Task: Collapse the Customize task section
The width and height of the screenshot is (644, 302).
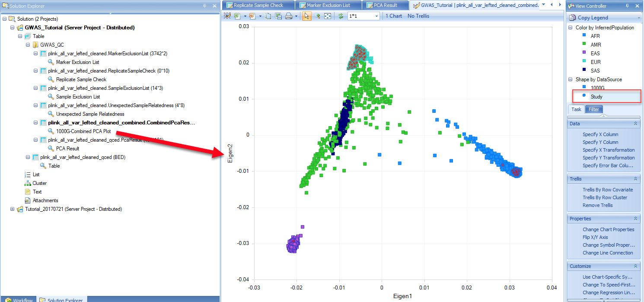Action: coord(635,266)
